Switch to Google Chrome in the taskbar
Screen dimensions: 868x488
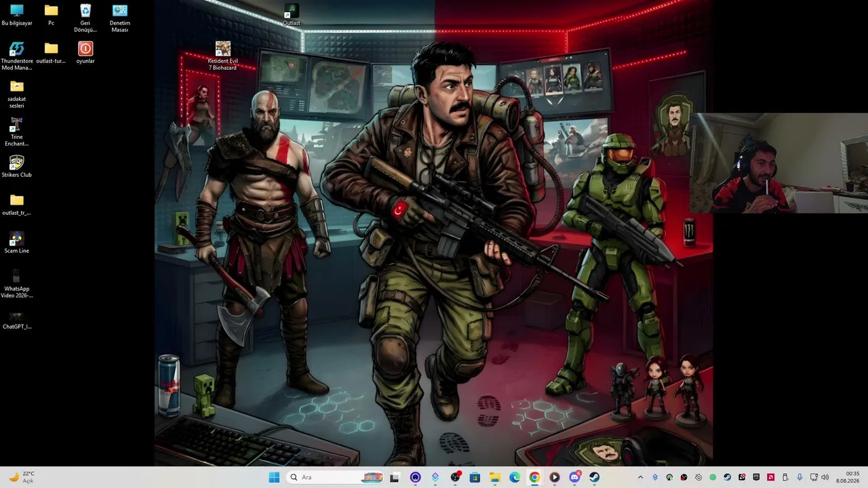point(534,477)
